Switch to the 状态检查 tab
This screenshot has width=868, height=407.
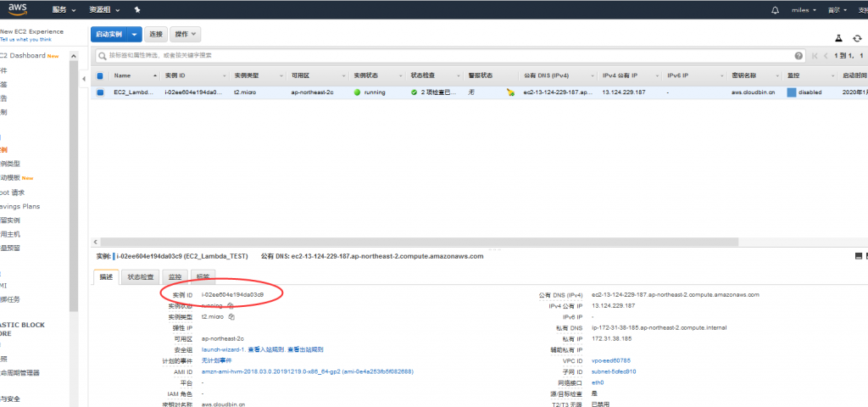tap(141, 276)
